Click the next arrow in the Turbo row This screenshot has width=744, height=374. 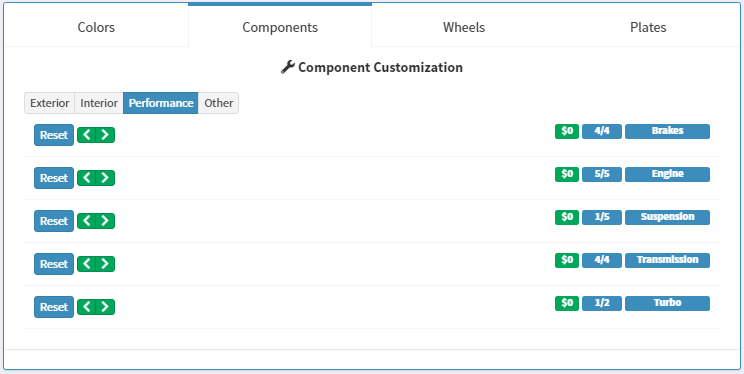pos(105,307)
